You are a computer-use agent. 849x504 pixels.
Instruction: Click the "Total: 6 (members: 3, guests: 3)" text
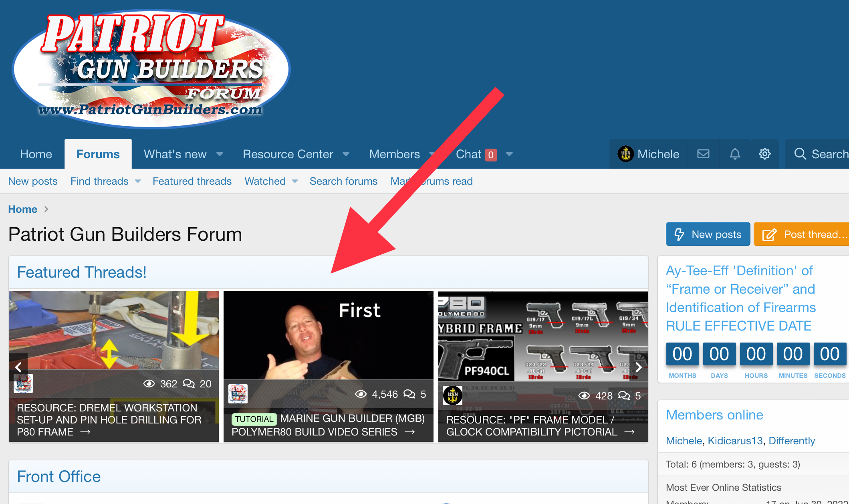(733, 464)
